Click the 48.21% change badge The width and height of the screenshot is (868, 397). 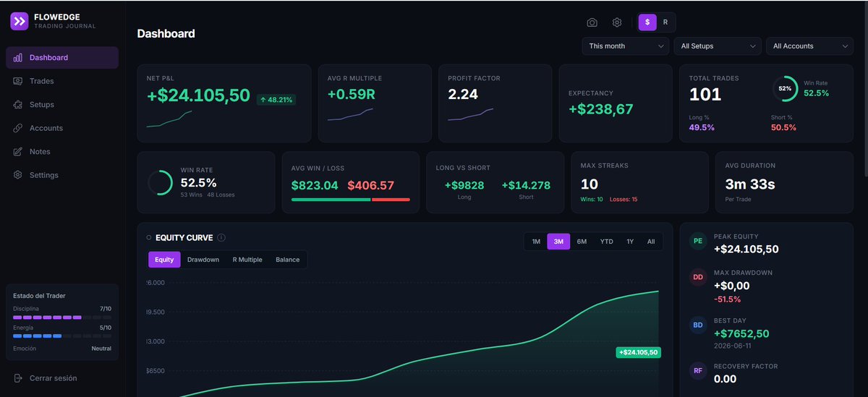(276, 100)
